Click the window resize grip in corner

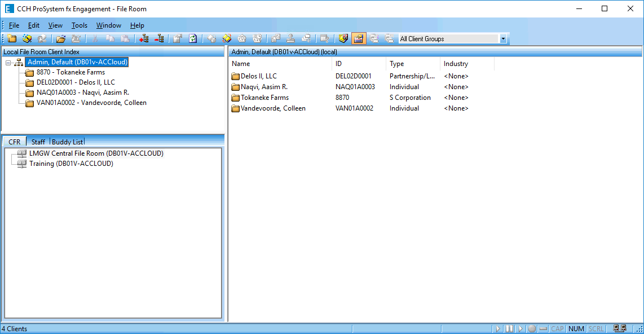pyautogui.click(x=639, y=329)
